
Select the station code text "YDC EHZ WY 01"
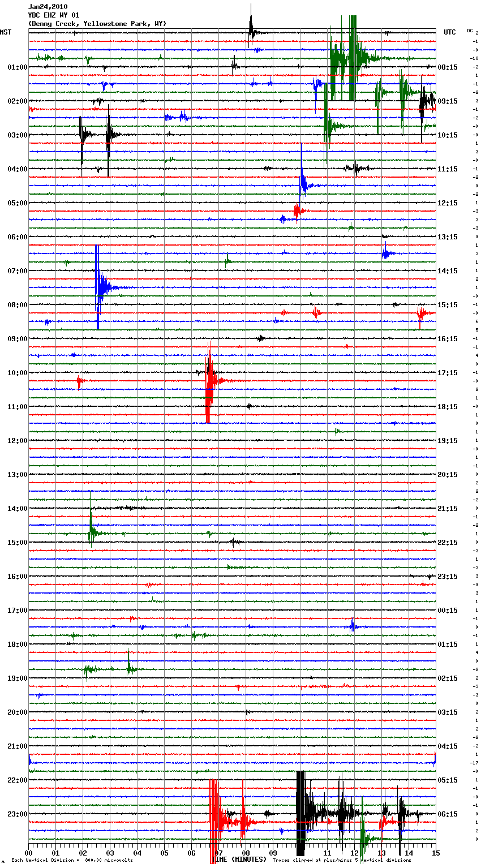click(x=54, y=15)
